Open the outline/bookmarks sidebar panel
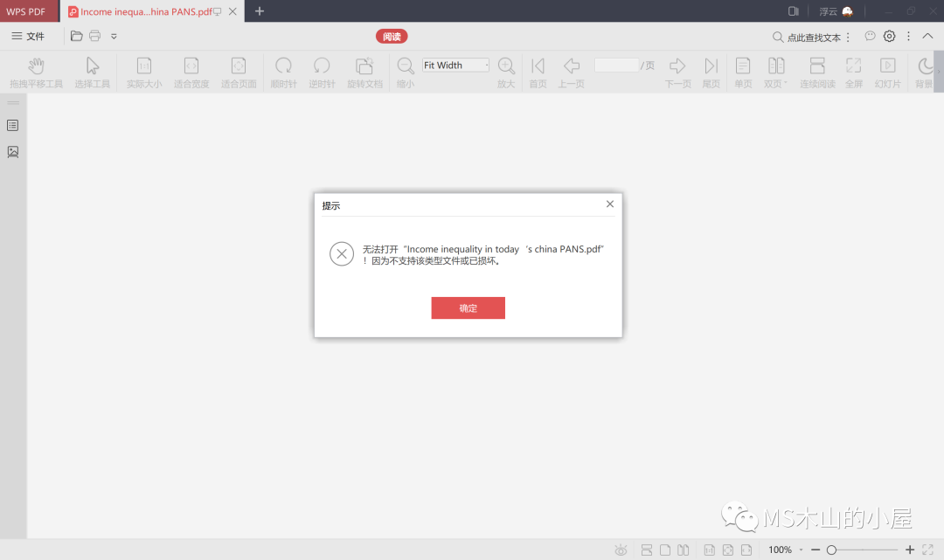 coord(12,125)
